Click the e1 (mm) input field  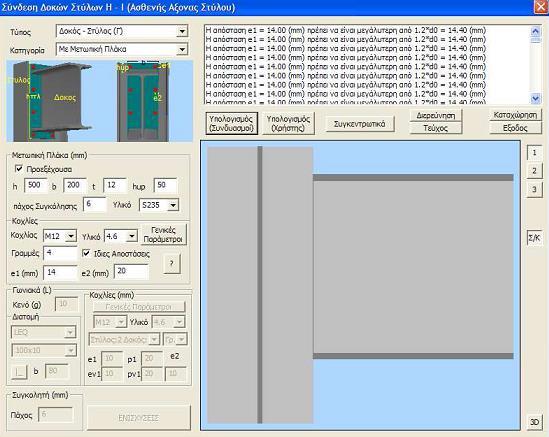pyautogui.click(x=60, y=272)
